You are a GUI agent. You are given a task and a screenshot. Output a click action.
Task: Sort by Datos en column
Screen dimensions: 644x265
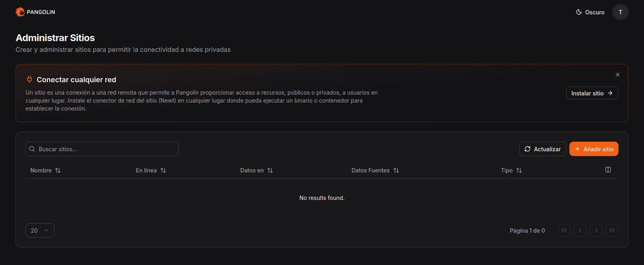pyautogui.click(x=257, y=170)
